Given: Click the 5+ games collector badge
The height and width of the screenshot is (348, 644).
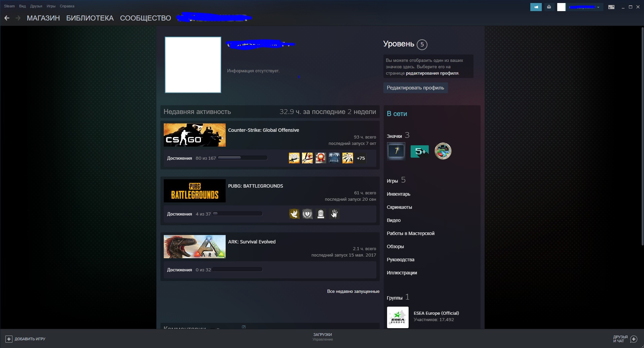Looking at the screenshot, I should pyautogui.click(x=420, y=151).
